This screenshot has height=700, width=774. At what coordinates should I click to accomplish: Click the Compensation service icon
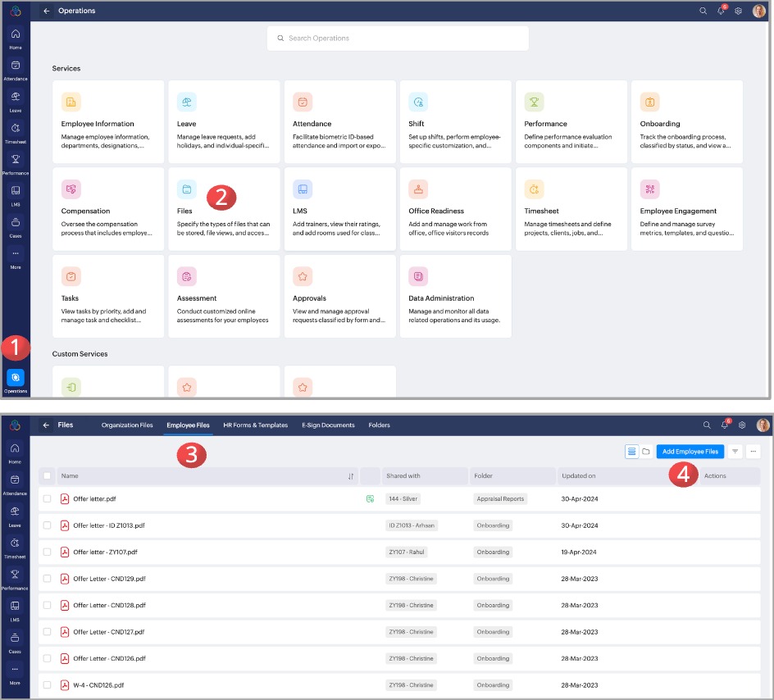[71, 189]
